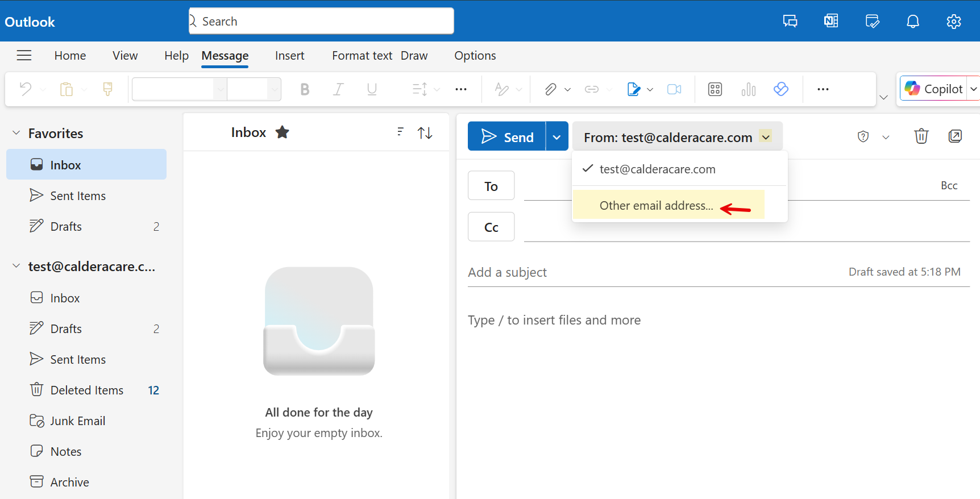Open Sent Items under Favorites
Viewport: 980px width, 499px height.
click(86, 196)
